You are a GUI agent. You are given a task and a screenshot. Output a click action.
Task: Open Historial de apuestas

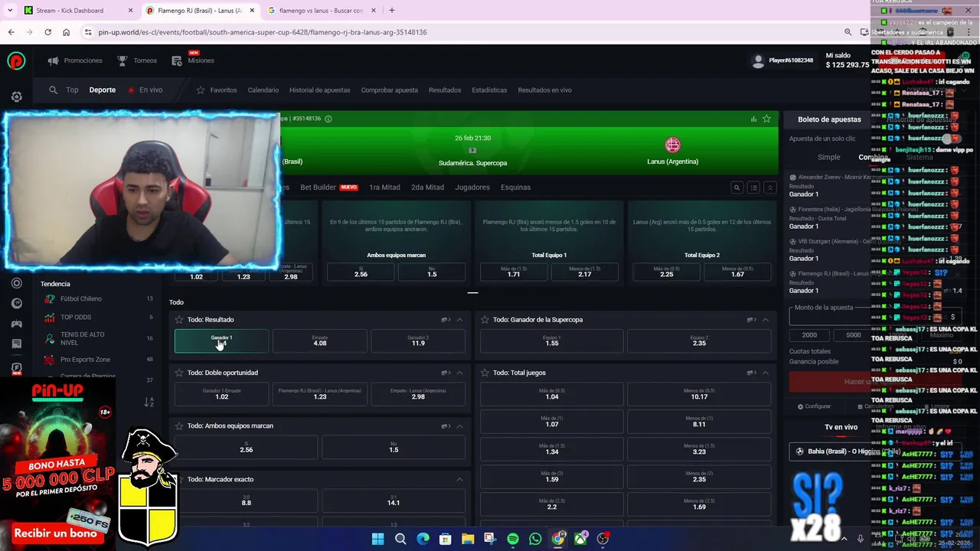pos(319,90)
